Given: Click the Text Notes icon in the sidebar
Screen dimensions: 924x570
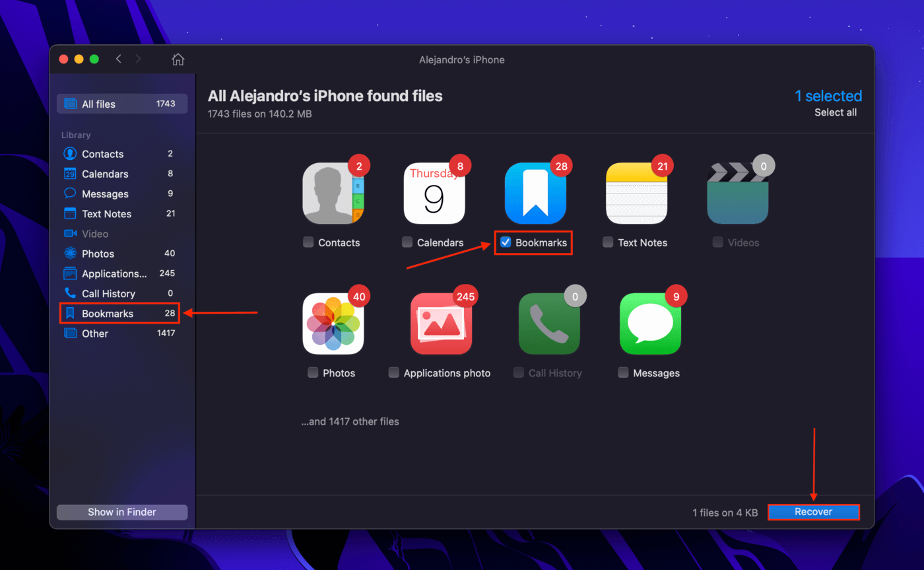Looking at the screenshot, I should pos(70,213).
